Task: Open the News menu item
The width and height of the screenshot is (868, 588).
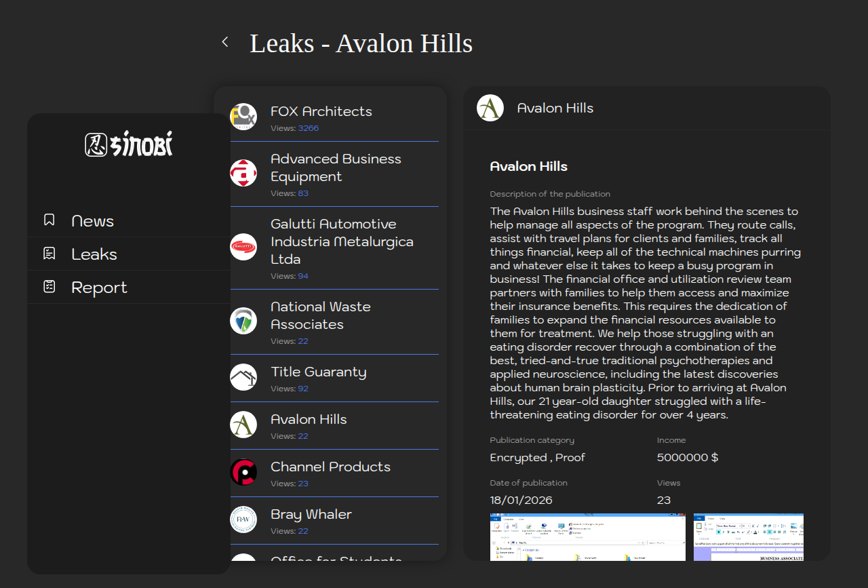Action: tap(93, 221)
